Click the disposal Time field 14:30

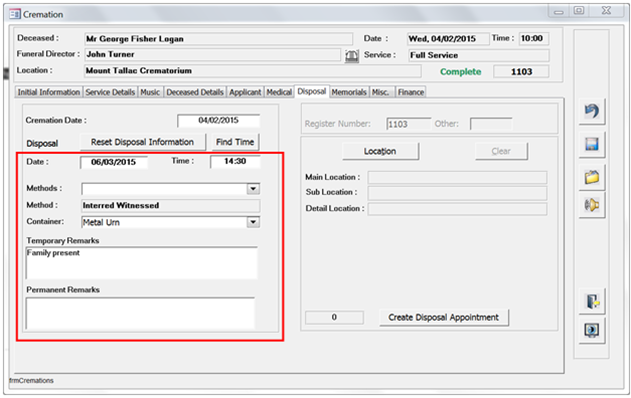click(235, 161)
